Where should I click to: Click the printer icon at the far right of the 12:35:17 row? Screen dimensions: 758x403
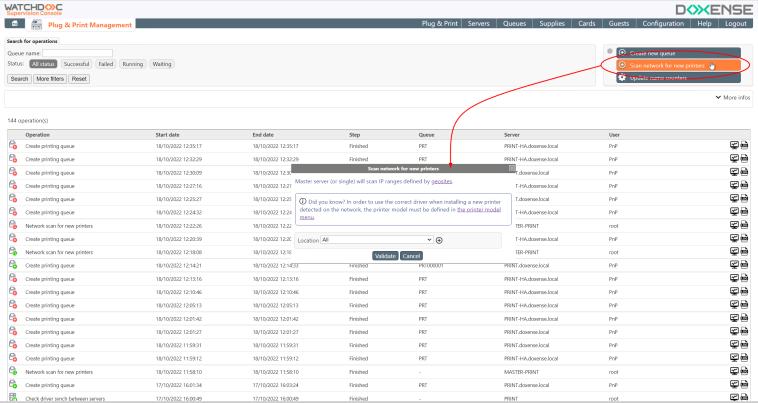point(745,146)
